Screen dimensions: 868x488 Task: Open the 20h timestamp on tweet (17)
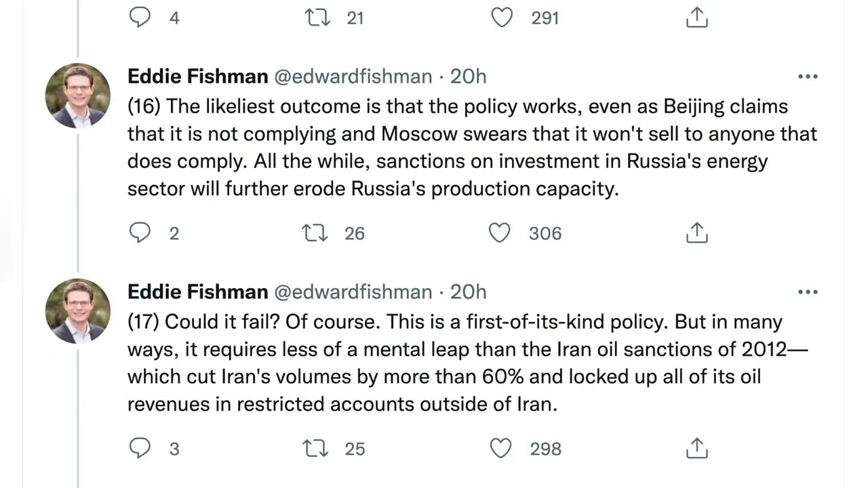[469, 292]
